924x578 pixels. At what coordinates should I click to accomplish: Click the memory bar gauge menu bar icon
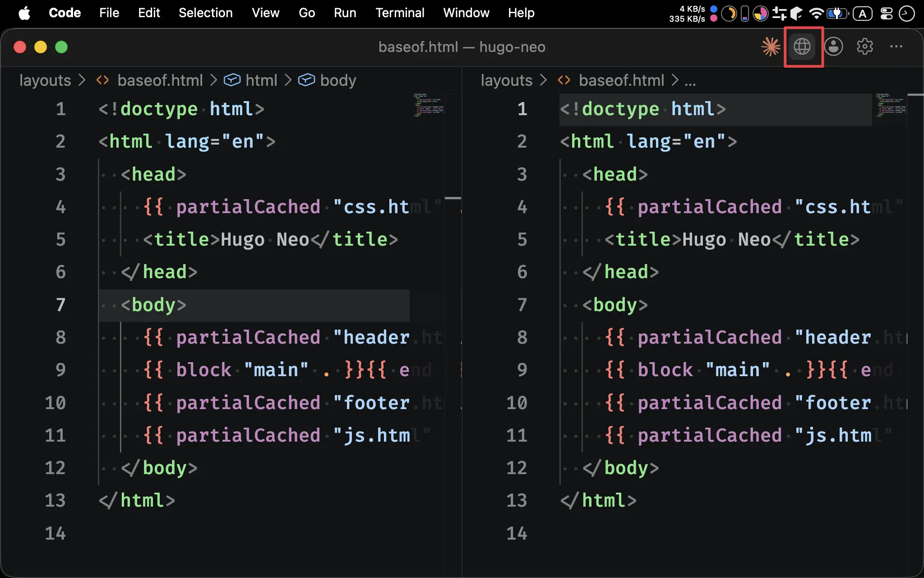coord(745,14)
